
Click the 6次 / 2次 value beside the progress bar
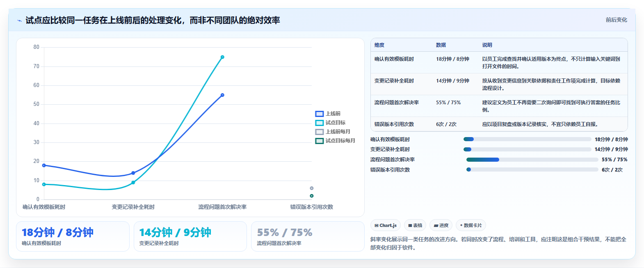pyautogui.click(x=612, y=170)
